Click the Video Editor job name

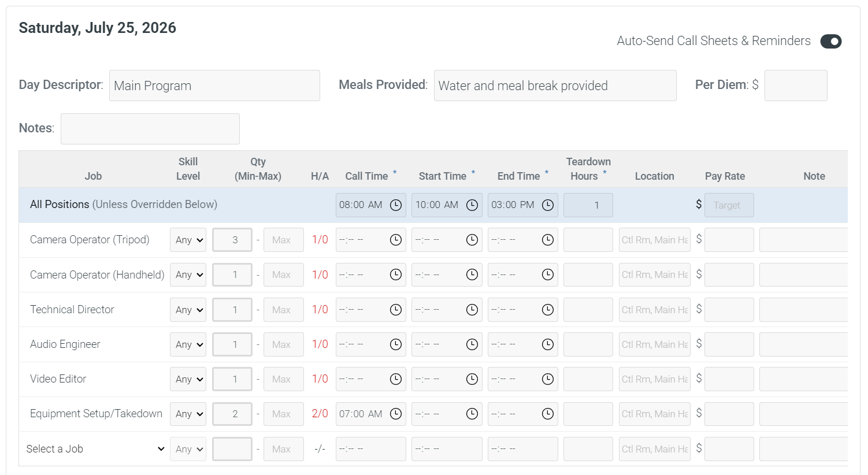click(x=58, y=379)
